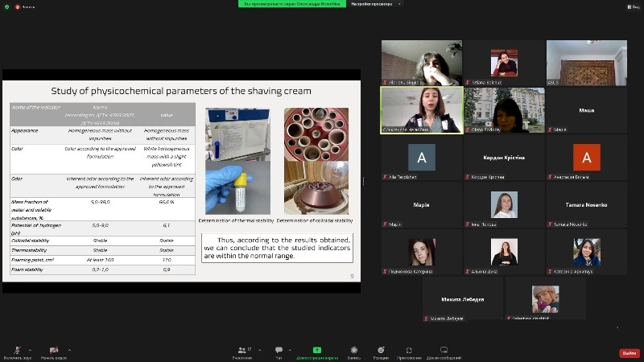The width and height of the screenshot is (644, 362).
Task: Select the Кордон Крістіна participant tile
Action: point(505,157)
